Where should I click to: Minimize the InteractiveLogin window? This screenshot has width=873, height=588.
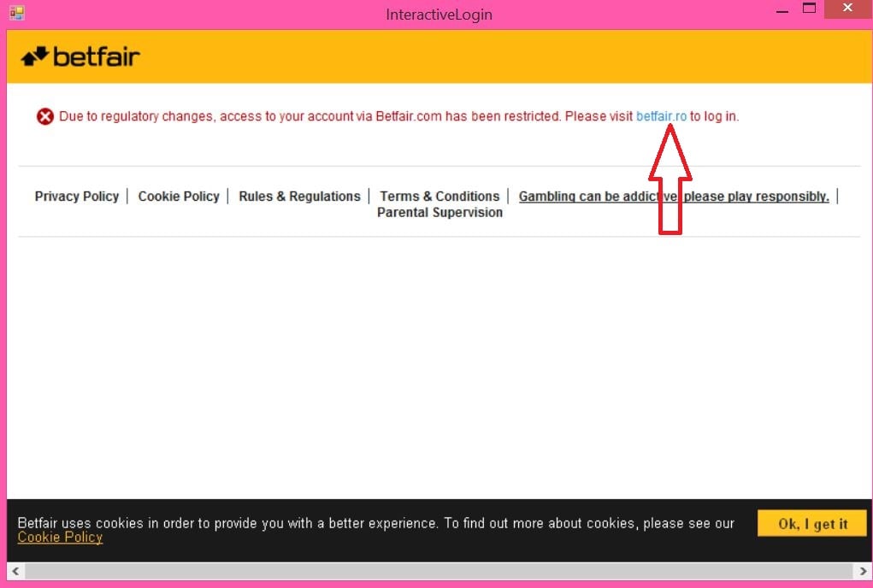click(x=782, y=10)
